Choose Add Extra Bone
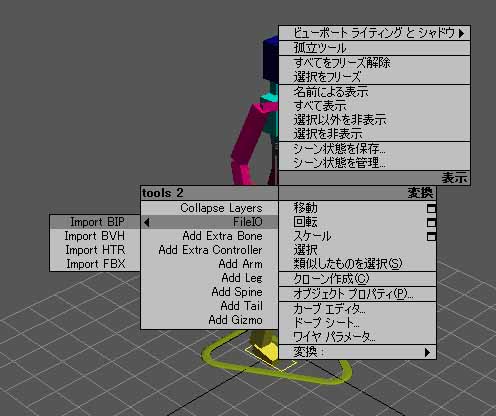The width and height of the screenshot is (496, 416). pos(209,236)
